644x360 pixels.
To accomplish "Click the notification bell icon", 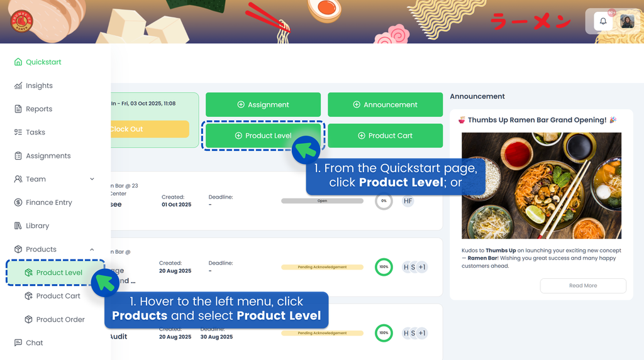I will tap(603, 21).
